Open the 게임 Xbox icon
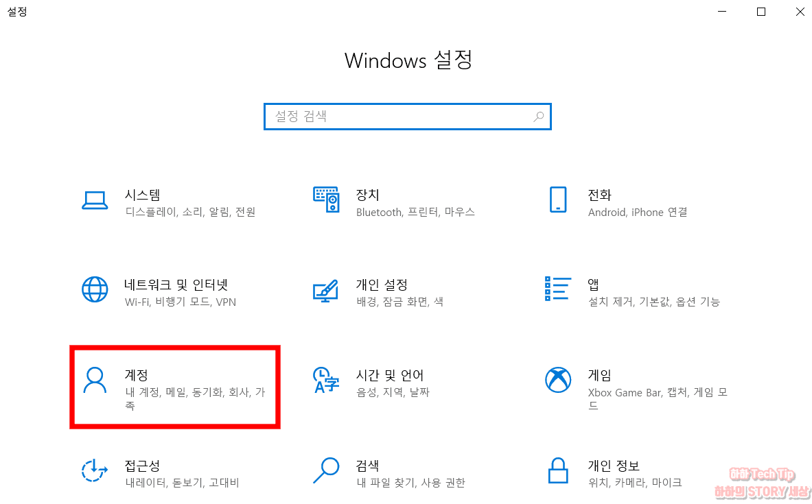This screenshot has width=812, height=504. (x=558, y=380)
